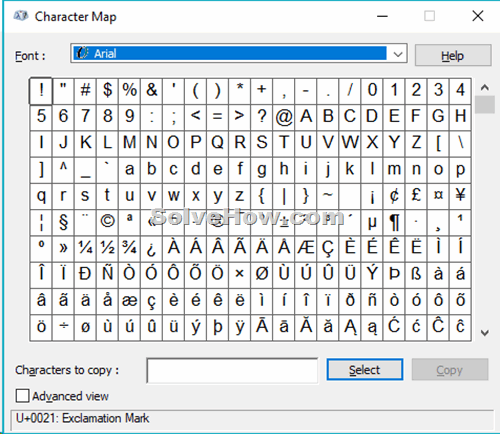
Task: Select the inverted exclamation ¡ character
Action: [372, 196]
